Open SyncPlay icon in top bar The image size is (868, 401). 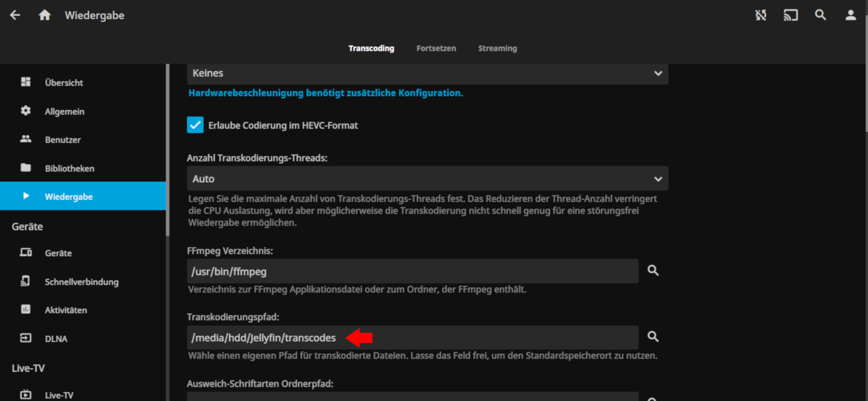pyautogui.click(x=761, y=15)
